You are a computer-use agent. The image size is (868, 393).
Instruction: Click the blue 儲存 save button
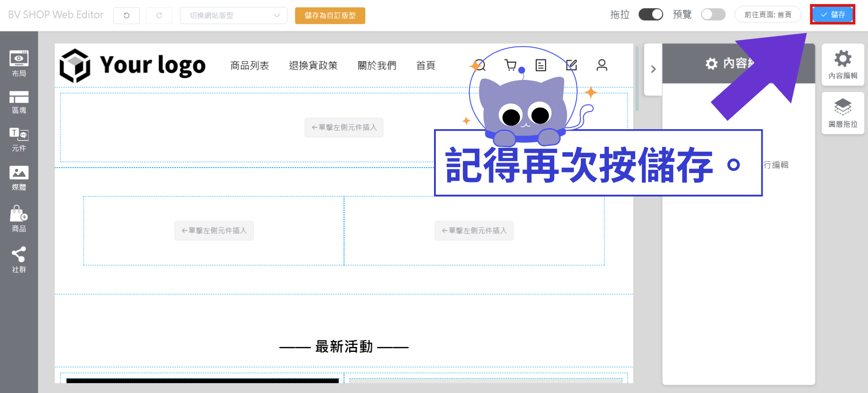tap(832, 14)
